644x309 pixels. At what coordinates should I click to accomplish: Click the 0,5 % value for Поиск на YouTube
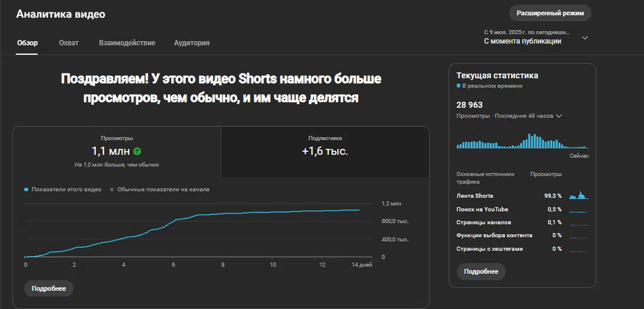tap(555, 209)
